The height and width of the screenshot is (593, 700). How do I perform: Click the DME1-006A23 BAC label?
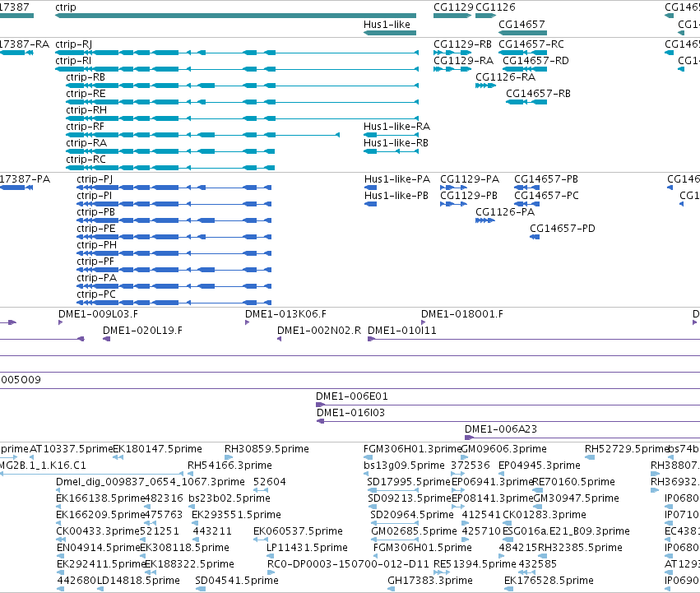click(x=501, y=429)
